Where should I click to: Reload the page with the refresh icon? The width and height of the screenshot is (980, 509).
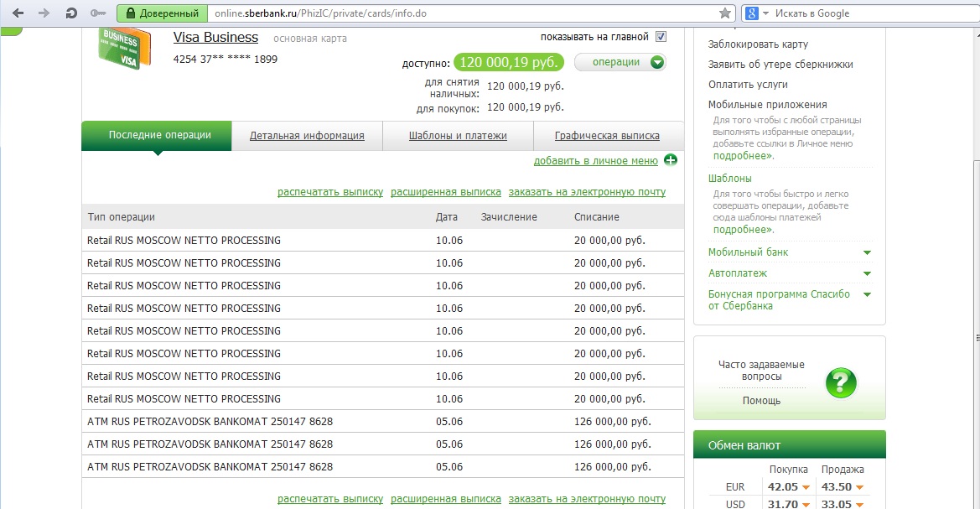(x=71, y=13)
